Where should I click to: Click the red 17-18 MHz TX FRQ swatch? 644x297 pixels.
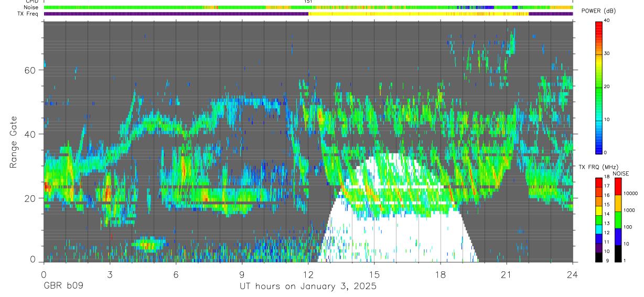[x=598, y=182]
